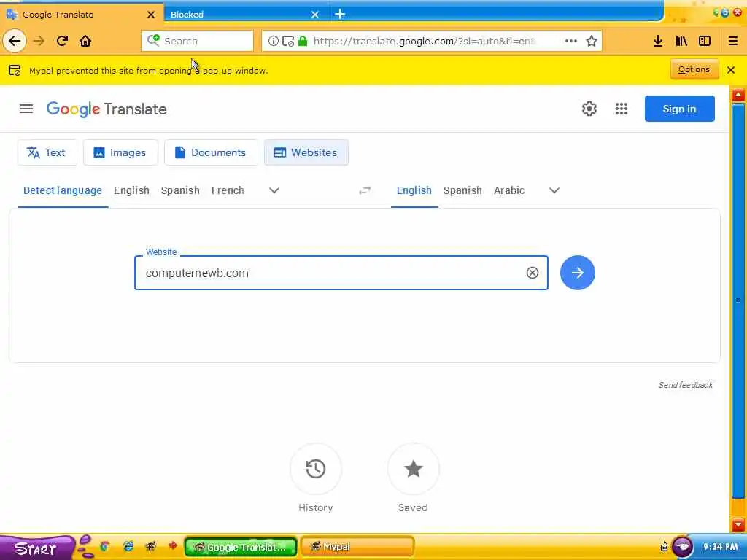The width and height of the screenshot is (747, 560).
Task: Choose French as source language
Action: pyautogui.click(x=228, y=190)
